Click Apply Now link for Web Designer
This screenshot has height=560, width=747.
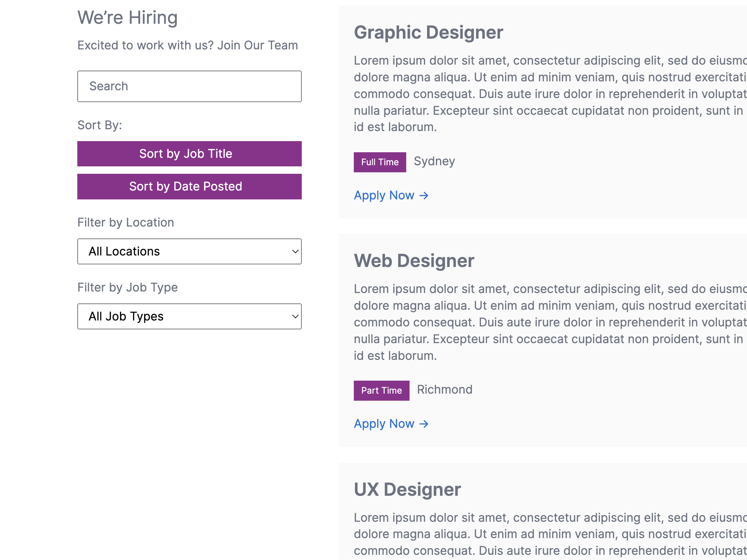[384, 424]
